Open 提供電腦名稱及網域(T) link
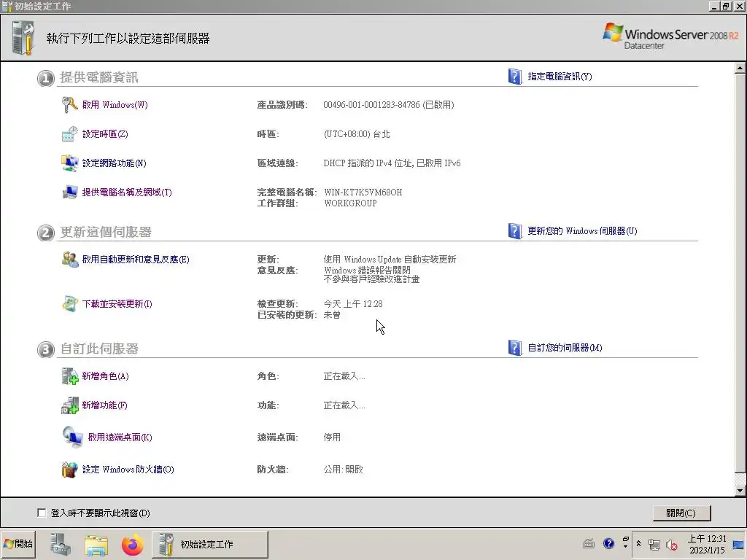The width and height of the screenshot is (747, 560). pyautogui.click(x=127, y=192)
